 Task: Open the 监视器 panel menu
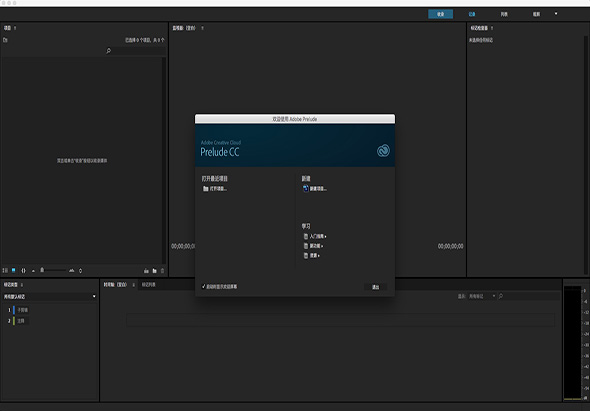tap(202, 28)
